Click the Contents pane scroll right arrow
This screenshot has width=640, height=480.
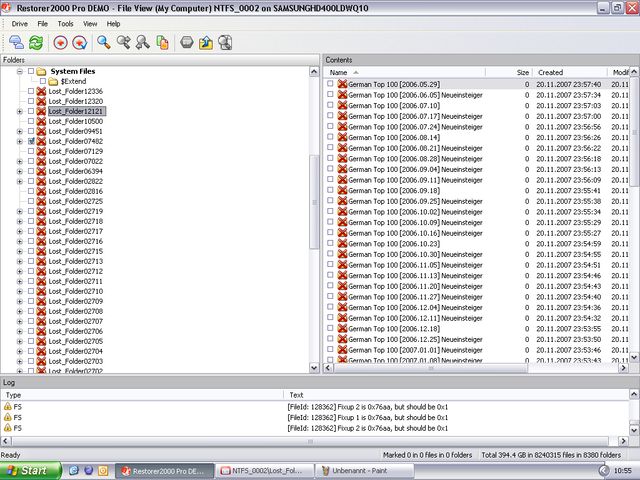pyautogui.click(x=623, y=368)
